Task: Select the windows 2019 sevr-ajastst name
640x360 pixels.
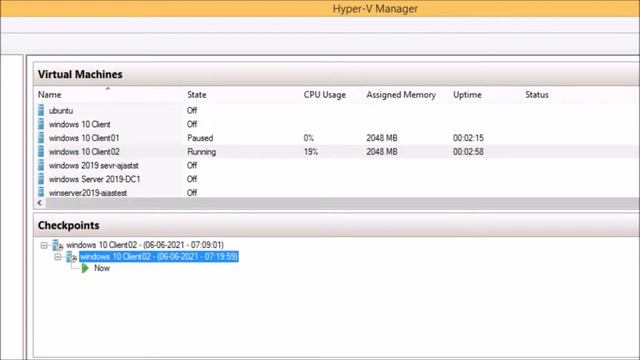Action: 93,165
